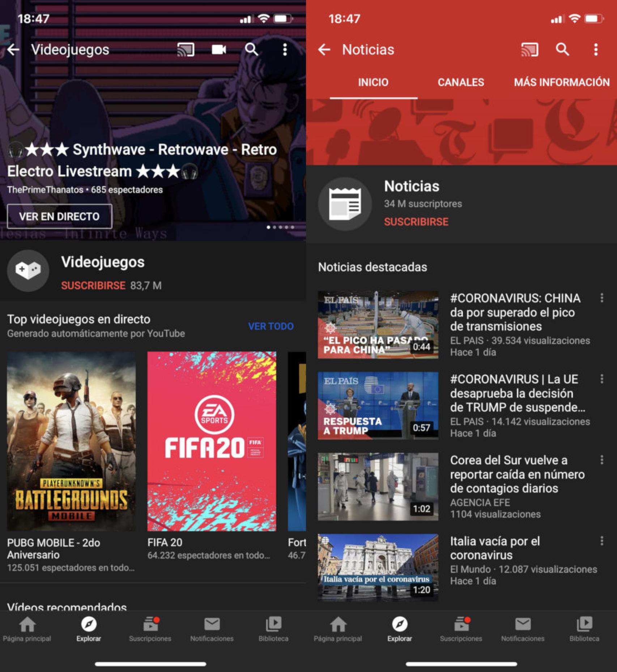Play the Corea del Sur video thumbnail
617x672 pixels.
tap(378, 487)
